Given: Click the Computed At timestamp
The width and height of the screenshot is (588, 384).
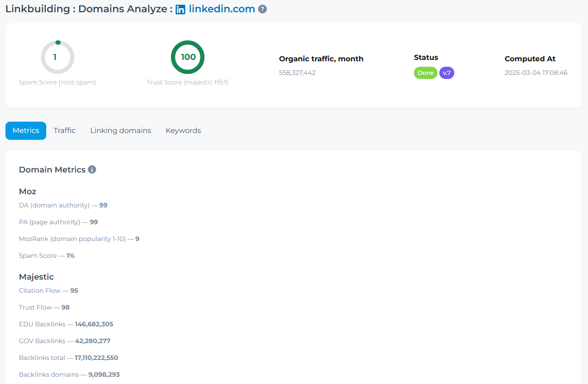Looking at the screenshot, I should pyautogui.click(x=536, y=73).
